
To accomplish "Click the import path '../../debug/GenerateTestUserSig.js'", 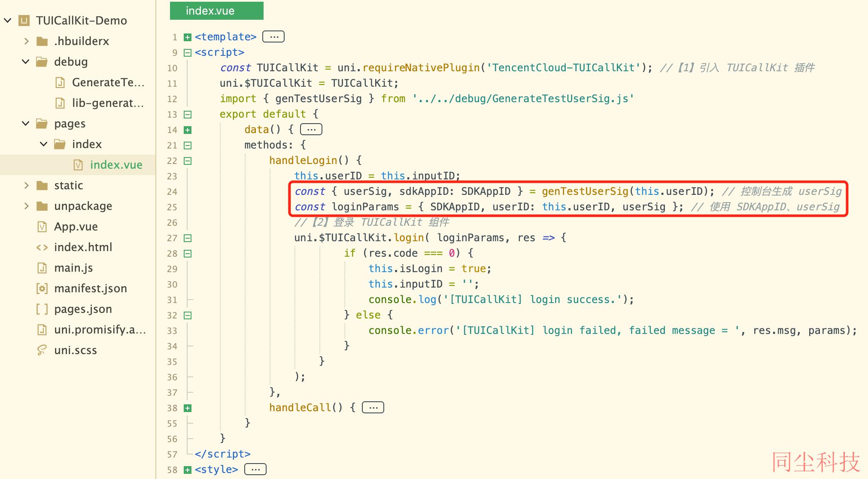I will [523, 99].
